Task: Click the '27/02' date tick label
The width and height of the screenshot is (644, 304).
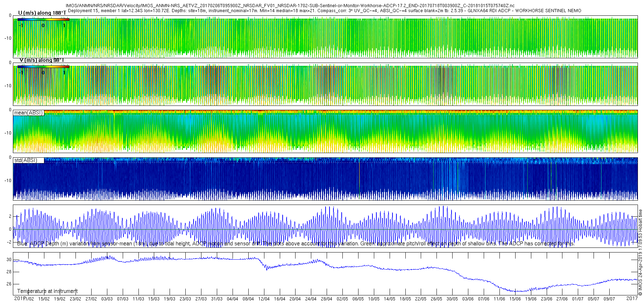Action: [x=91, y=299]
